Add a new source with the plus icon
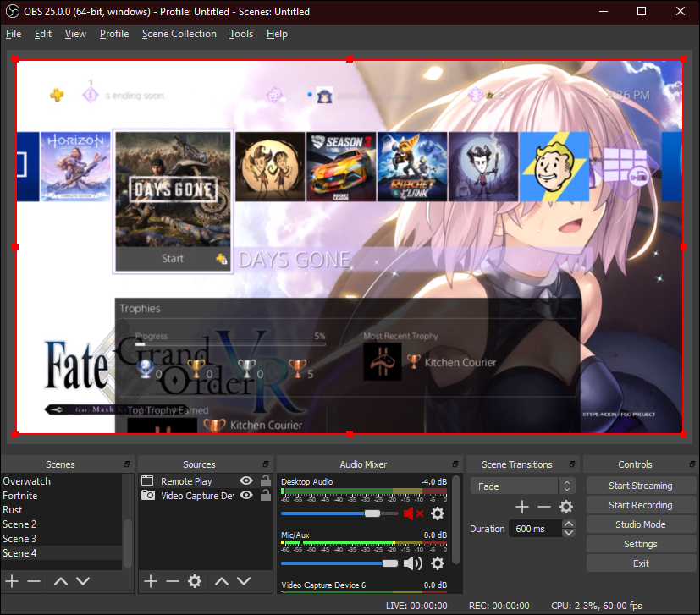Image resolution: width=700 pixels, height=615 pixels. point(150,581)
